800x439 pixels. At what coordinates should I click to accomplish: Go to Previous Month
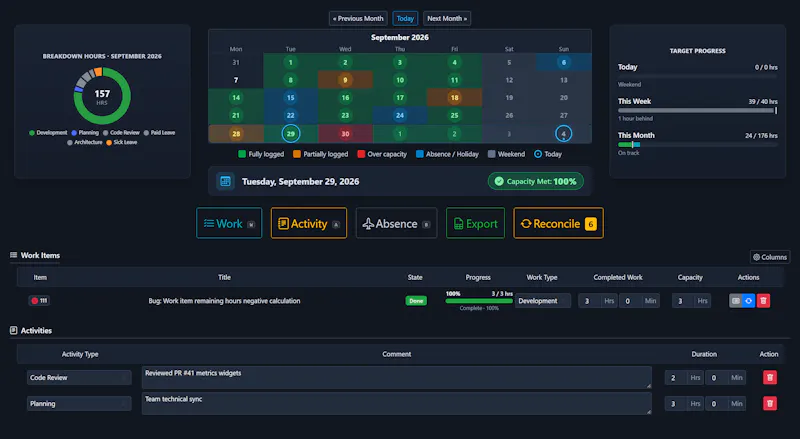pyautogui.click(x=358, y=18)
